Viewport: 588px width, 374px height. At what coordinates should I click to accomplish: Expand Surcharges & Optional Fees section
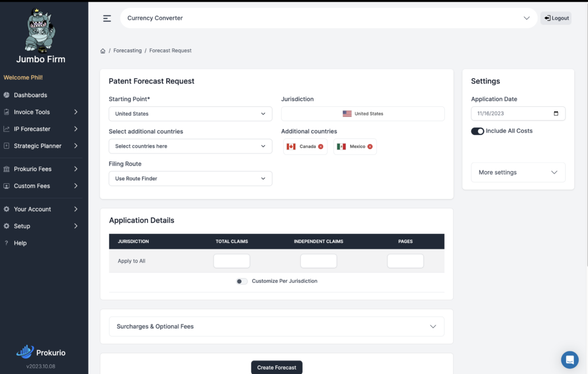(x=277, y=326)
